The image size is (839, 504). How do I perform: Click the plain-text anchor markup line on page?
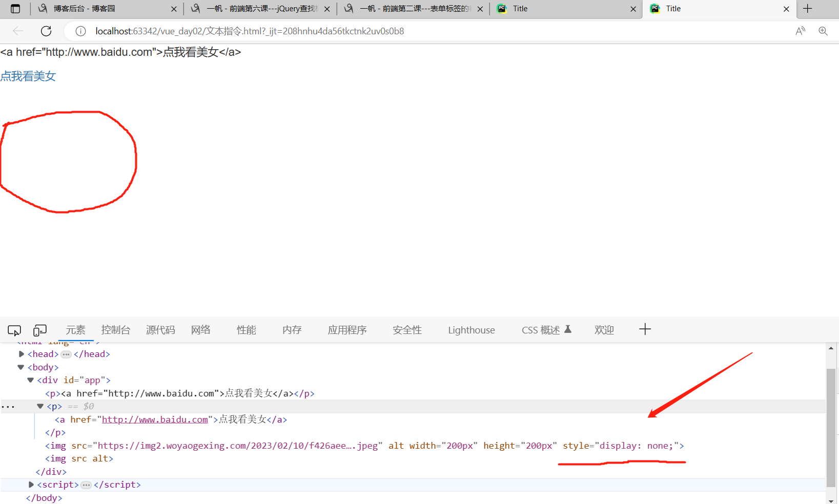point(120,52)
